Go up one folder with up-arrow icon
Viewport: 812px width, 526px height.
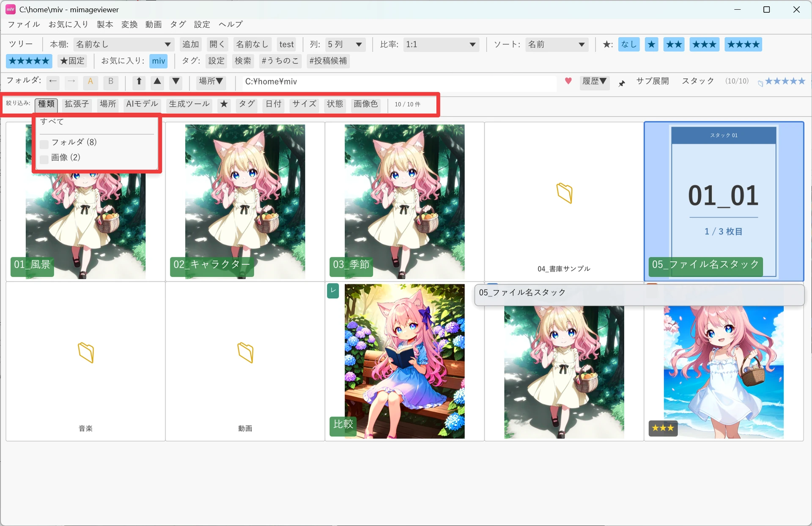(x=139, y=81)
